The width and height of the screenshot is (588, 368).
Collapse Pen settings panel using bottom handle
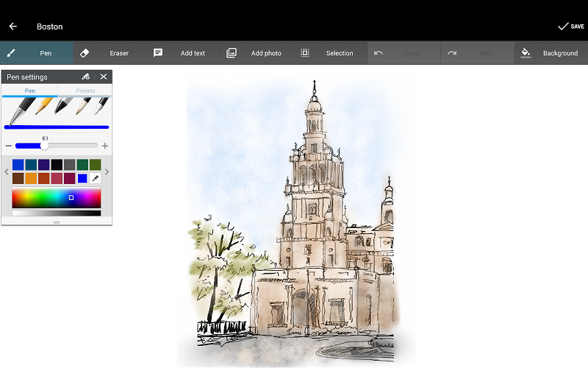pyautogui.click(x=57, y=222)
